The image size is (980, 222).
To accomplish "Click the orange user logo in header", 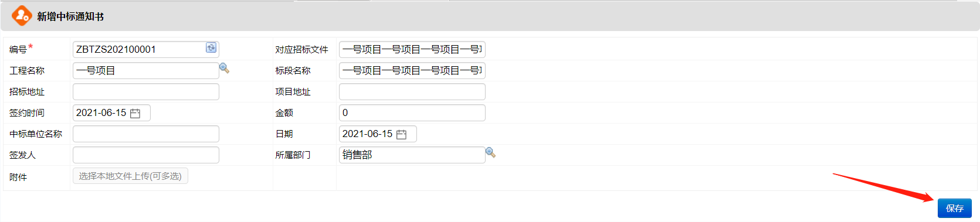I will (22, 16).
